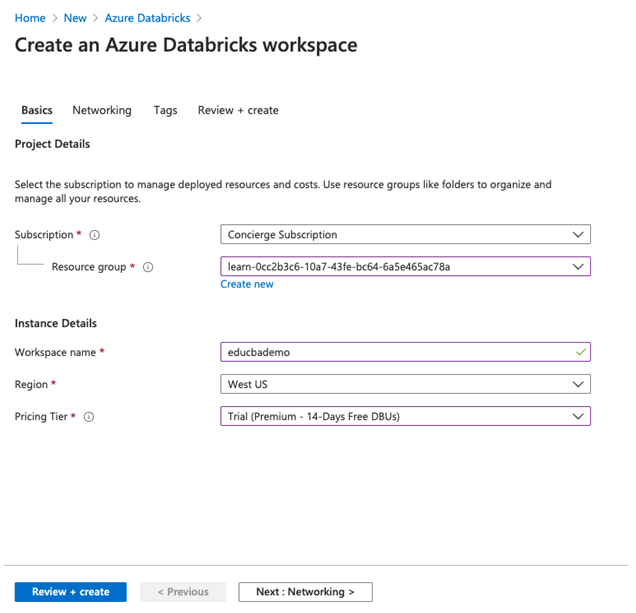This screenshot has width=636, height=613.
Task: Click the Subscription info icon
Action: pyautogui.click(x=95, y=235)
